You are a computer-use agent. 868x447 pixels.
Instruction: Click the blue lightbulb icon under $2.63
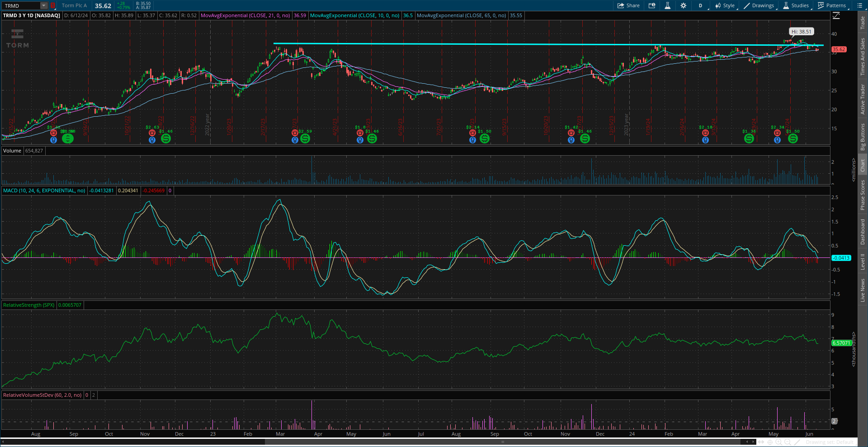(152, 140)
